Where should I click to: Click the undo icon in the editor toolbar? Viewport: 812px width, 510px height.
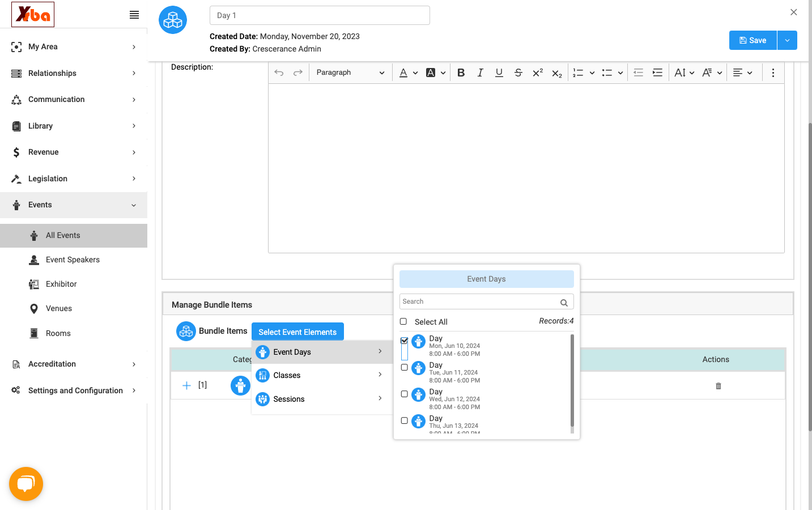tap(279, 73)
